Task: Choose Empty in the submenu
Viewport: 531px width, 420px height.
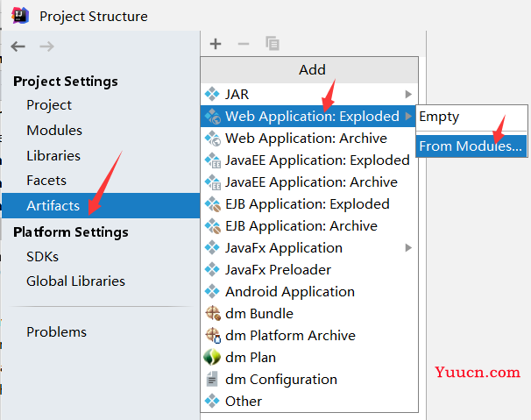Action: pyautogui.click(x=471, y=117)
